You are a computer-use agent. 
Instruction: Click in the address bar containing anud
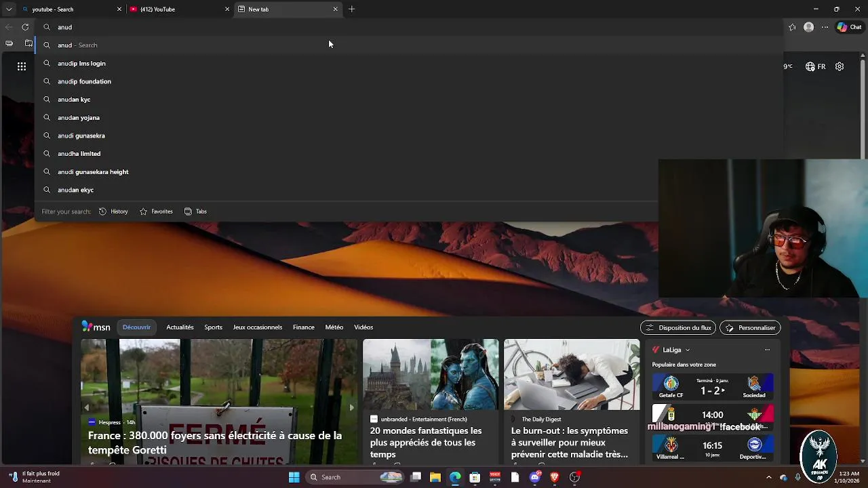click(407, 27)
